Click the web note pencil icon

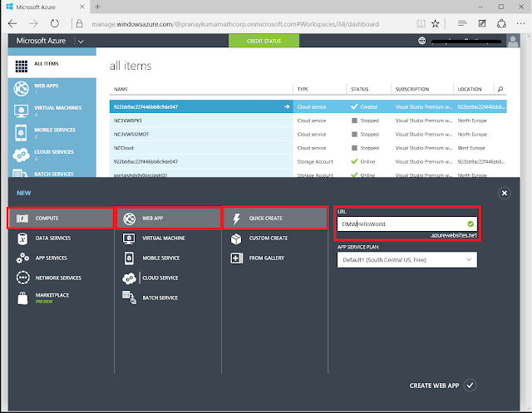coord(482,23)
